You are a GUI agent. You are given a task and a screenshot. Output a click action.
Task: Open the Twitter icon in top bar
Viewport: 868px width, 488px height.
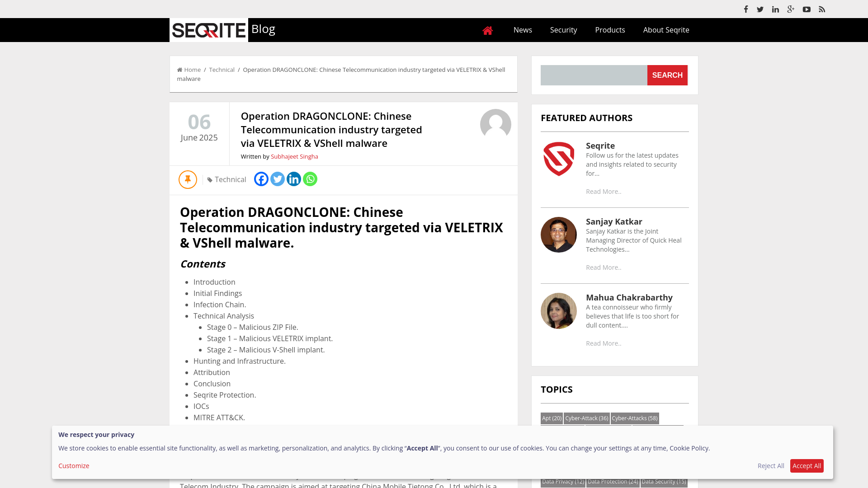click(760, 9)
